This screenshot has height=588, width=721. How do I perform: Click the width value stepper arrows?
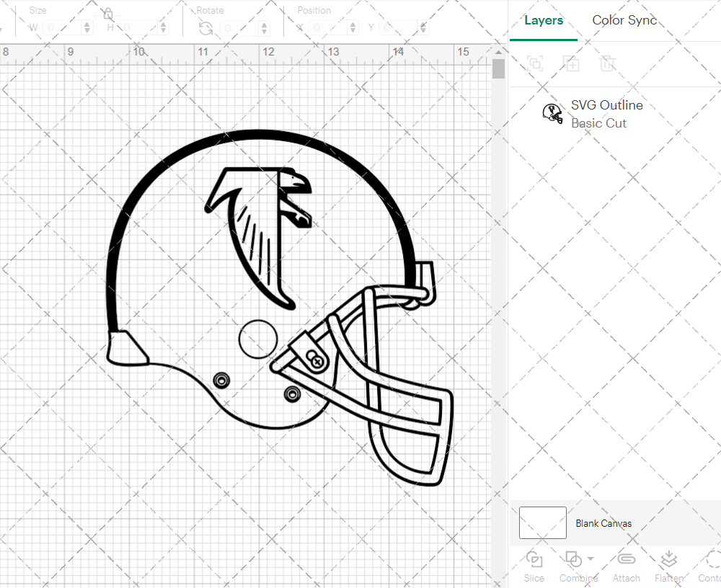[87, 27]
